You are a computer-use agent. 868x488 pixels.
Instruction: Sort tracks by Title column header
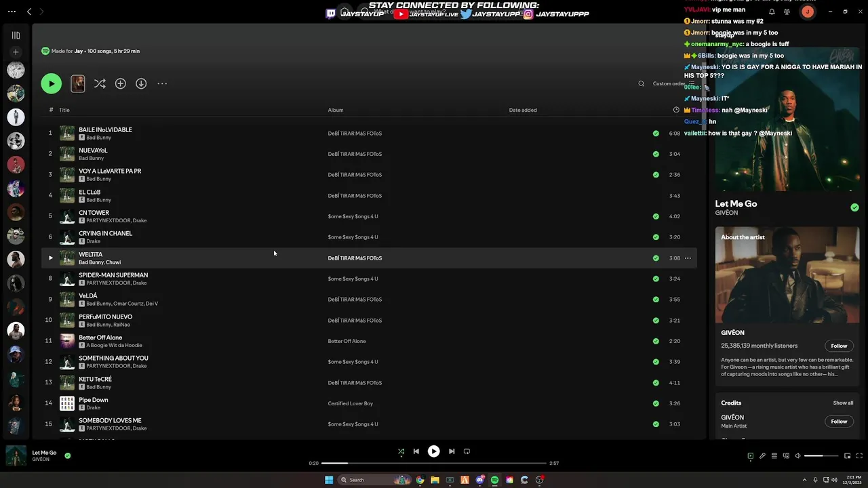click(64, 110)
